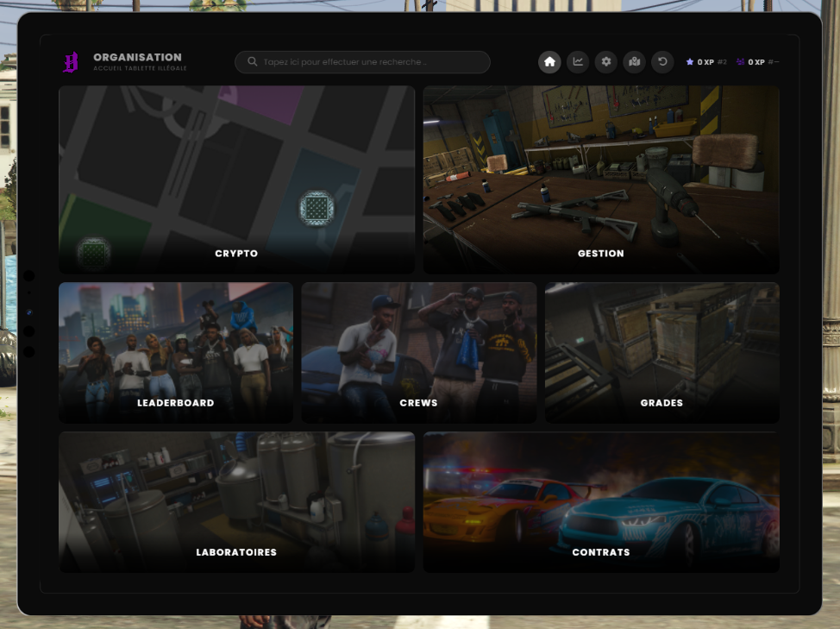
Task: Open the settings gear icon
Action: point(606,62)
